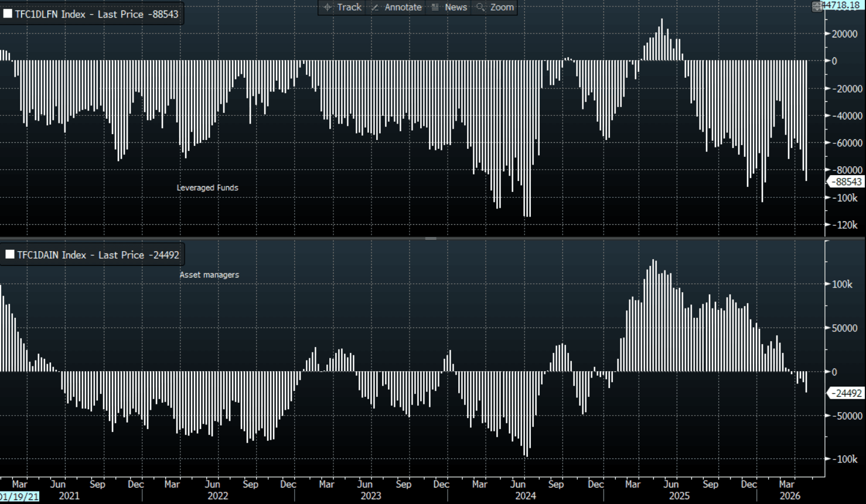
Task: Show News on the chart
Action: point(449,7)
